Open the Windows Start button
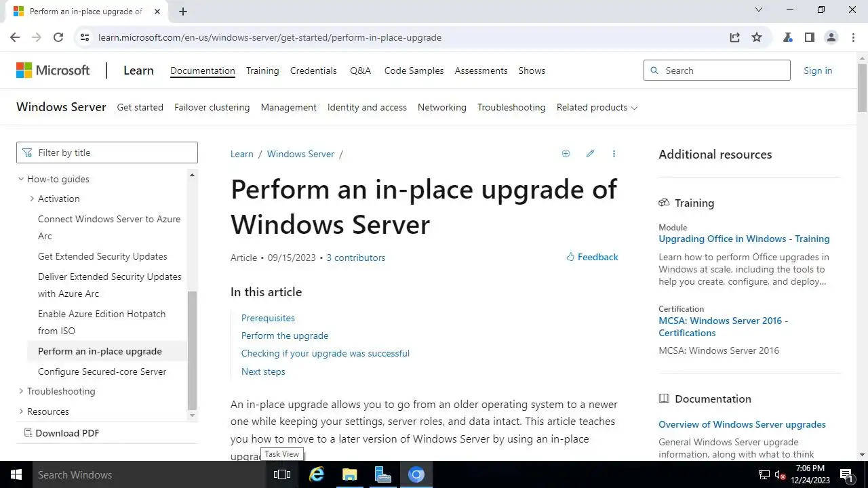Screen dimensions: 868x488 click(x=16, y=474)
